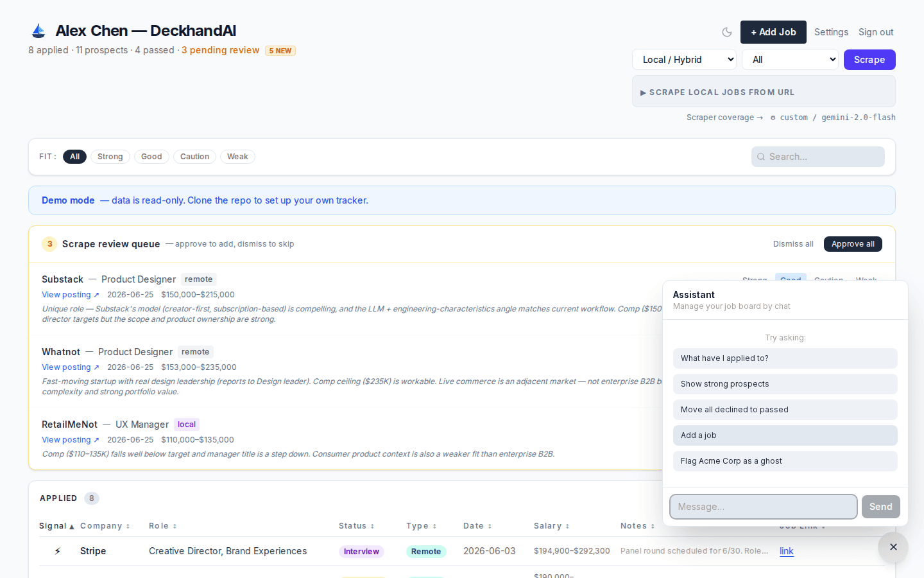The image size is (924, 578).
Task: Sort by Salary column
Action: (552, 526)
